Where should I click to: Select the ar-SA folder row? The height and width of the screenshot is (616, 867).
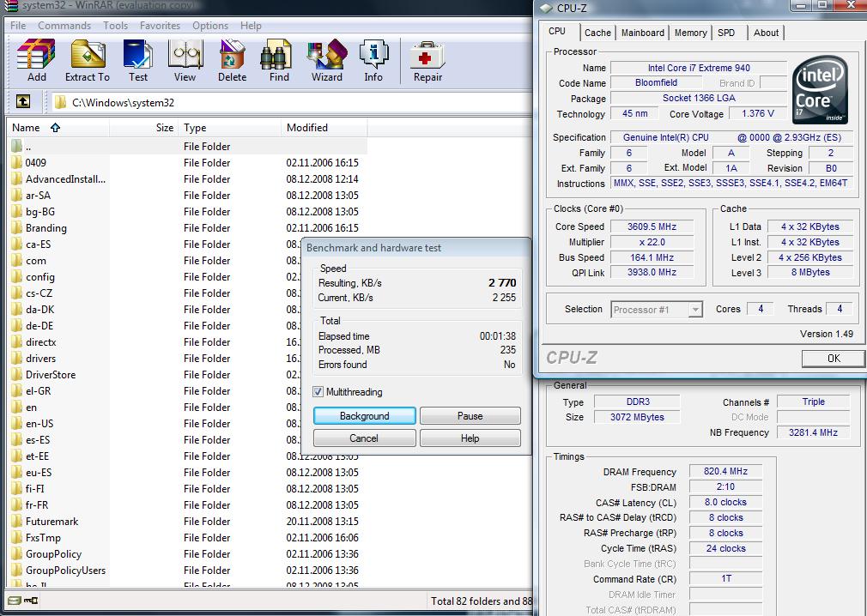click(x=188, y=195)
